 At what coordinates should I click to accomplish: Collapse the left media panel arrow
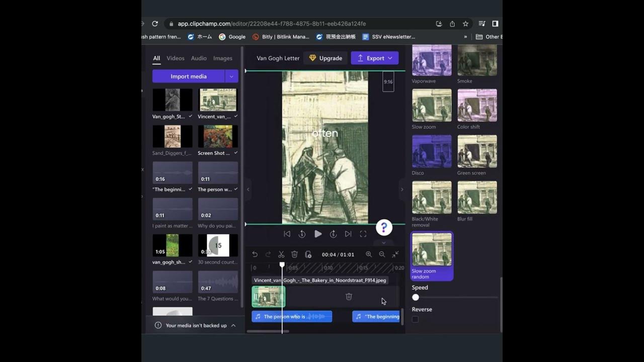248,190
